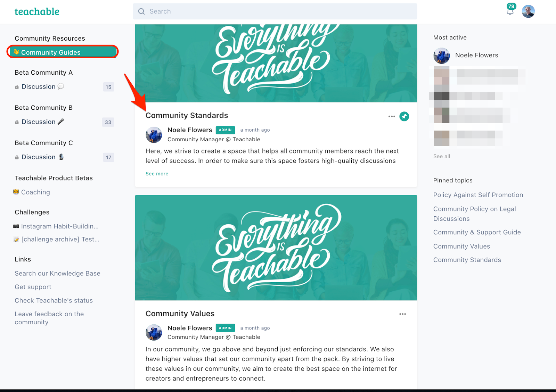Open the three-dot menu on Community Values
Viewport: 556px width, 392px height.
tap(402, 314)
